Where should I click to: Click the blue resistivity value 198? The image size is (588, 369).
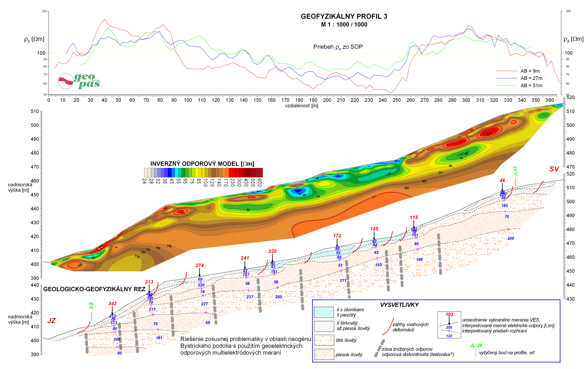coord(419,259)
